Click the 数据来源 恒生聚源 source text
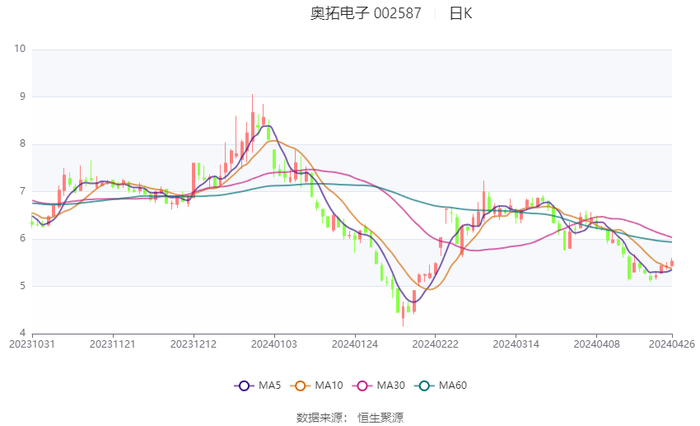The image size is (700, 426). point(350,417)
